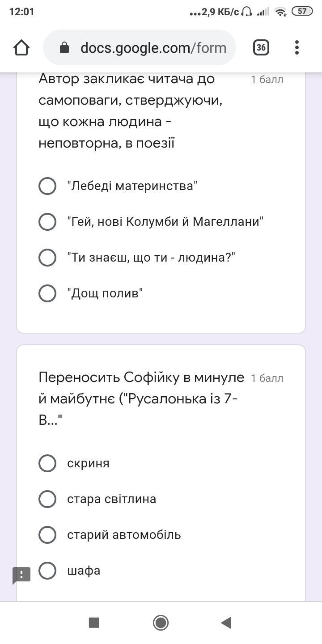Select the "Дощ полив" radio option
The height and width of the screenshot is (644, 322).
point(47,293)
